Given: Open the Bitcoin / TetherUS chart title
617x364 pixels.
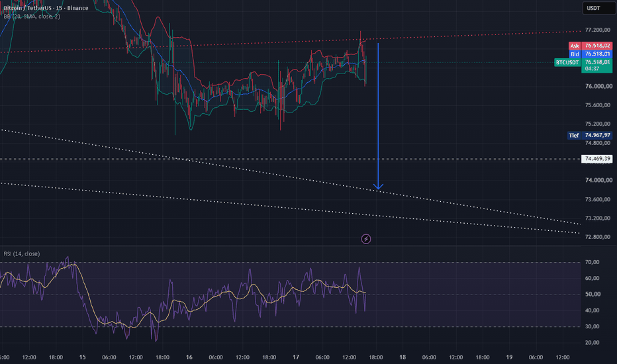Looking at the screenshot, I should click(x=46, y=8).
